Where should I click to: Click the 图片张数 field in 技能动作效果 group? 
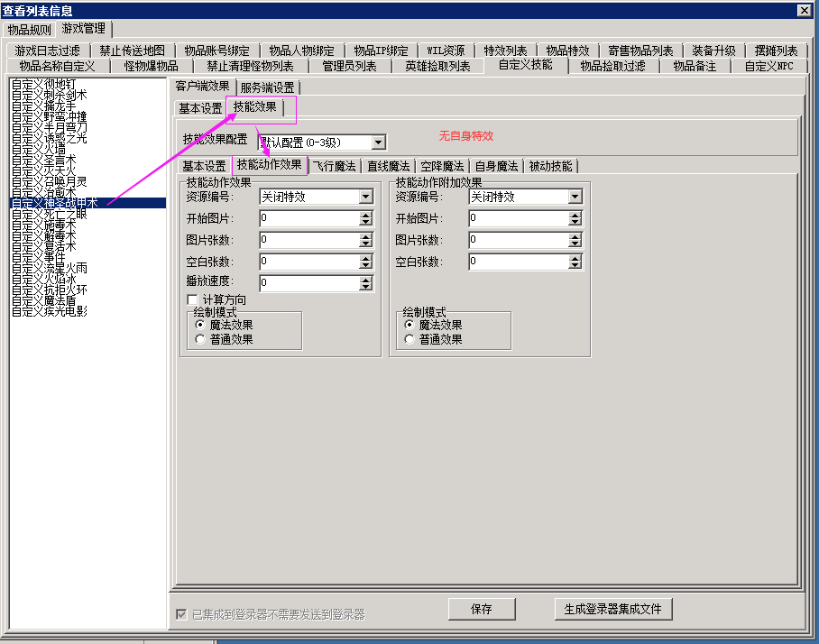point(308,240)
